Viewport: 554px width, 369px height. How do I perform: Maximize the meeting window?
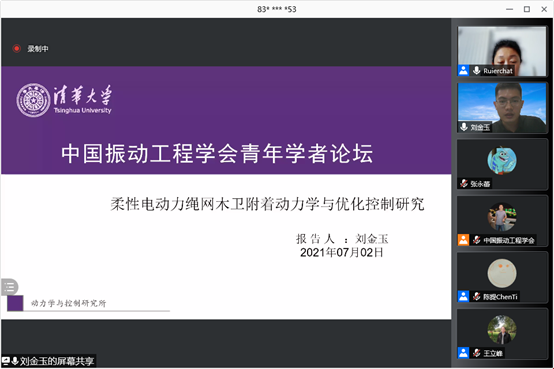(x=527, y=9)
